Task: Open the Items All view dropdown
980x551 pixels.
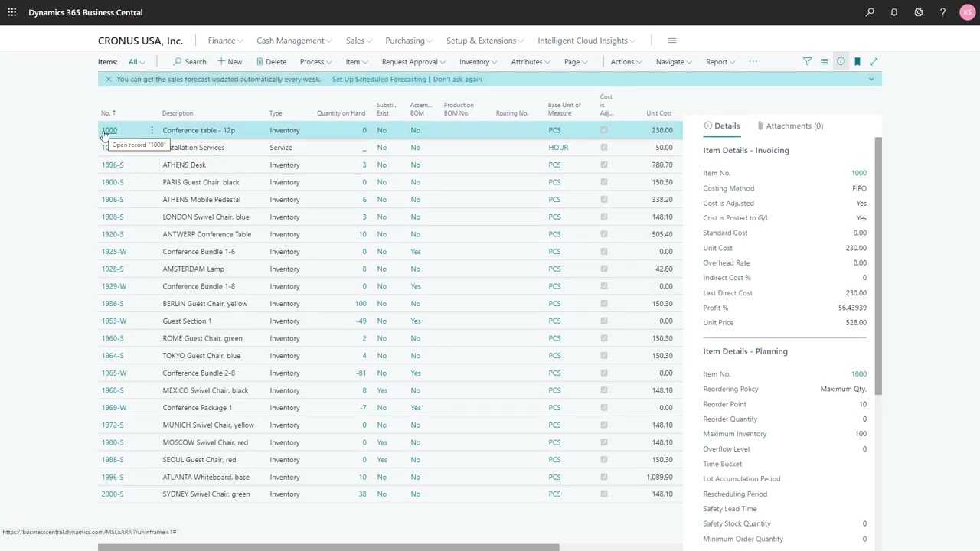Action: pyautogui.click(x=136, y=62)
